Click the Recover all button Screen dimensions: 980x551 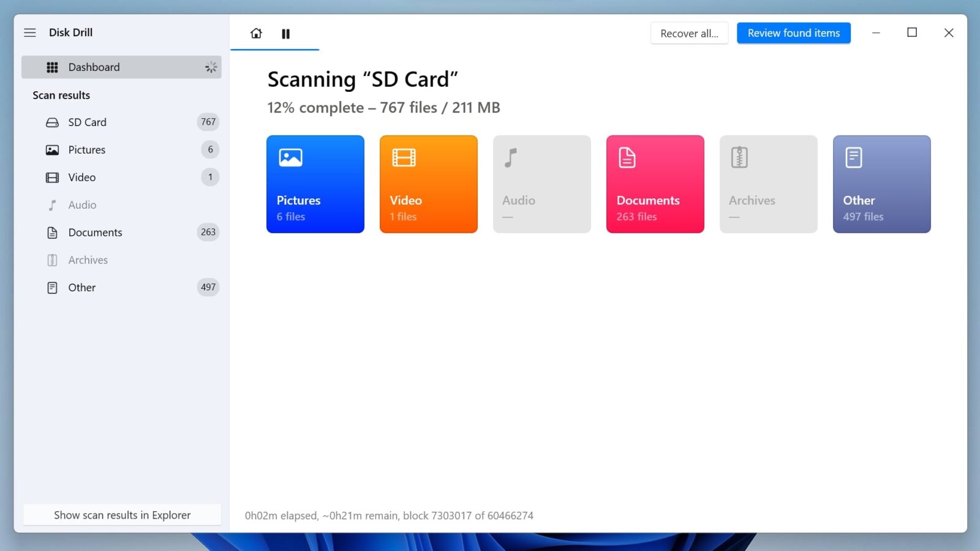click(688, 33)
